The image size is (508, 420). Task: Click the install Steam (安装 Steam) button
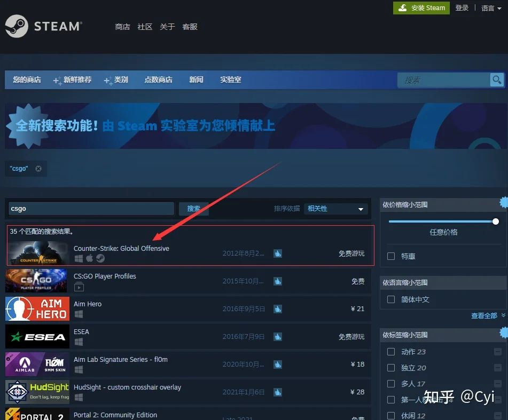[421, 8]
